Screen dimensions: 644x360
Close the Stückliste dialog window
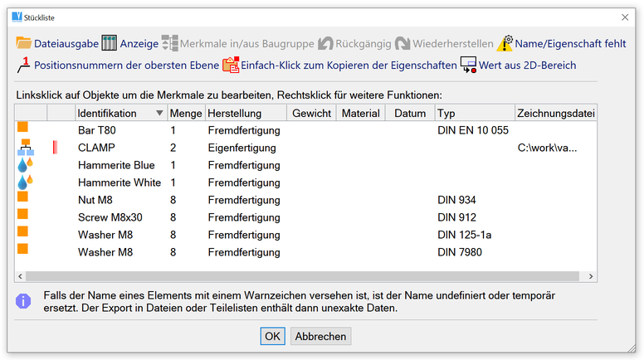(625, 17)
